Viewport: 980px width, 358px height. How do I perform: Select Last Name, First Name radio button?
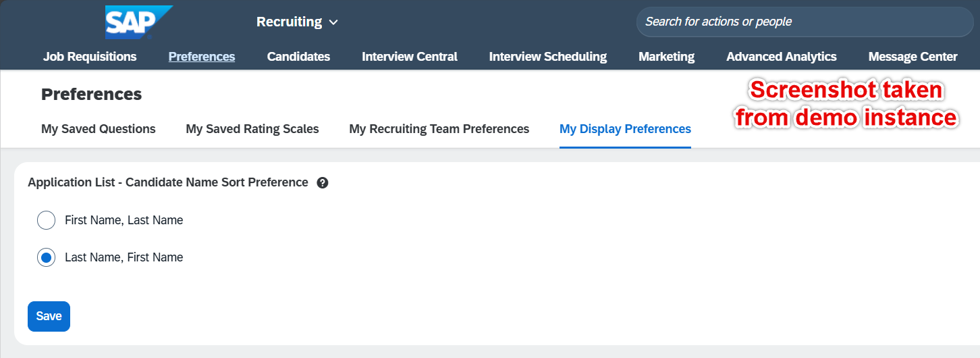point(46,257)
